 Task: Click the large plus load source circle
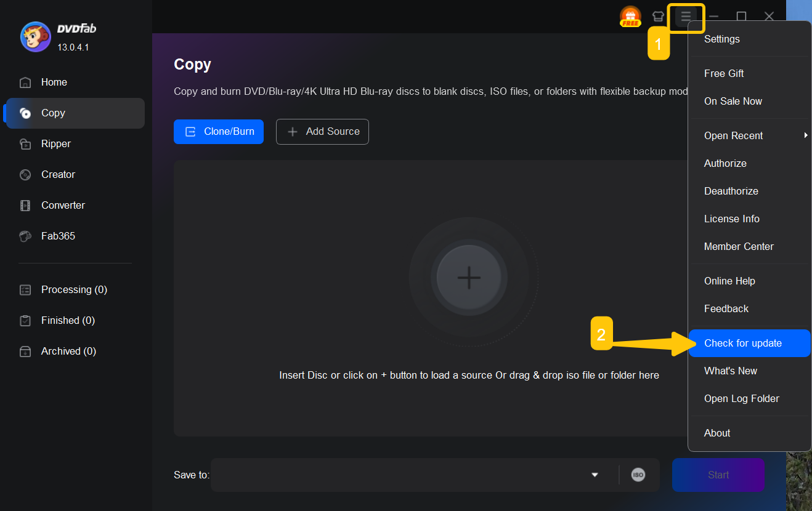coord(469,278)
